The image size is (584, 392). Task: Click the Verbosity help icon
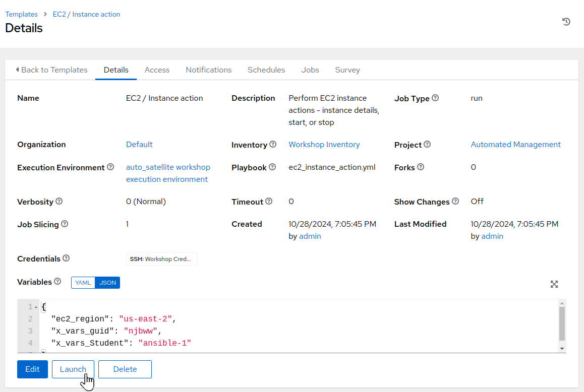(x=59, y=201)
